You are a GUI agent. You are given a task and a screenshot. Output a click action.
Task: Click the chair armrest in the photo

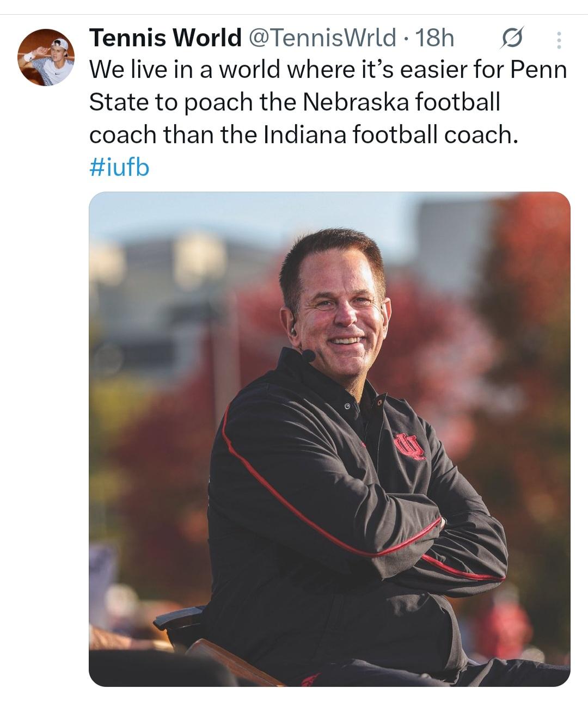pos(178,619)
